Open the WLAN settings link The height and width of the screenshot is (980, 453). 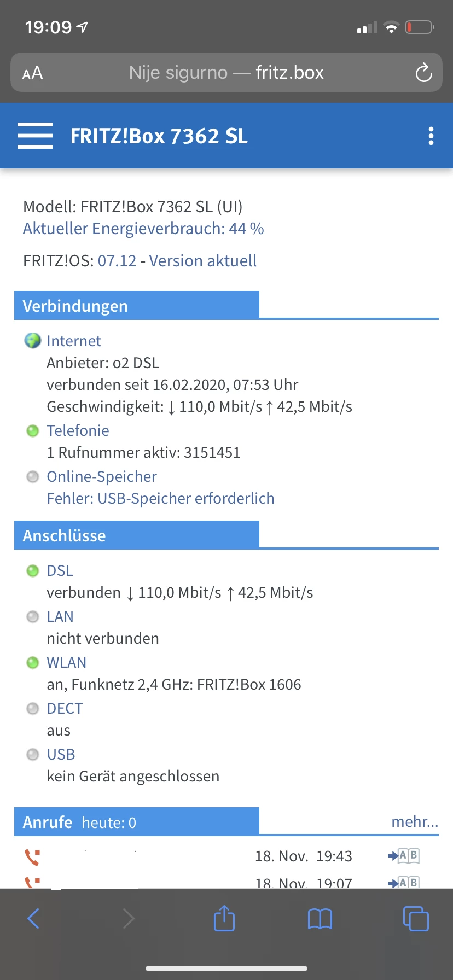pos(66,662)
